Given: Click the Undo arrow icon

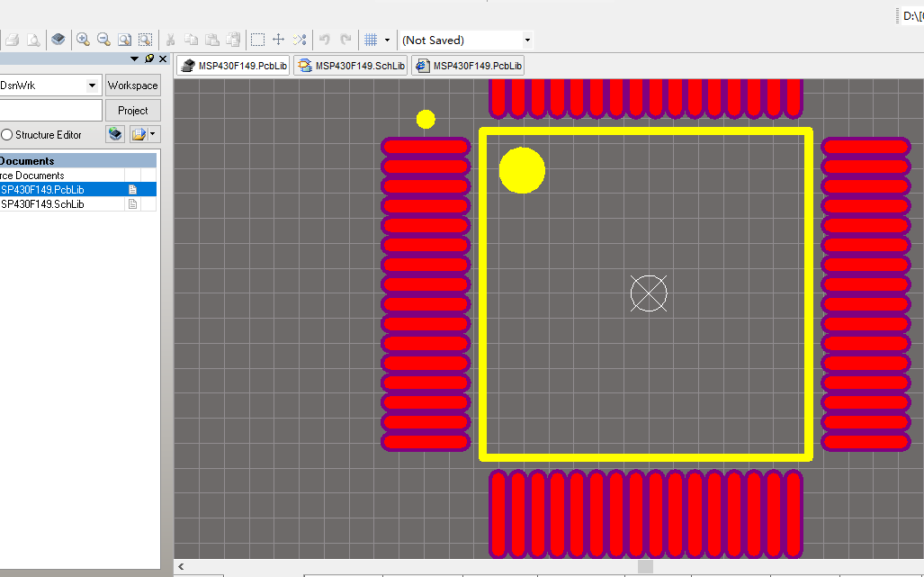Looking at the screenshot, I should click(x=324, y=40).
